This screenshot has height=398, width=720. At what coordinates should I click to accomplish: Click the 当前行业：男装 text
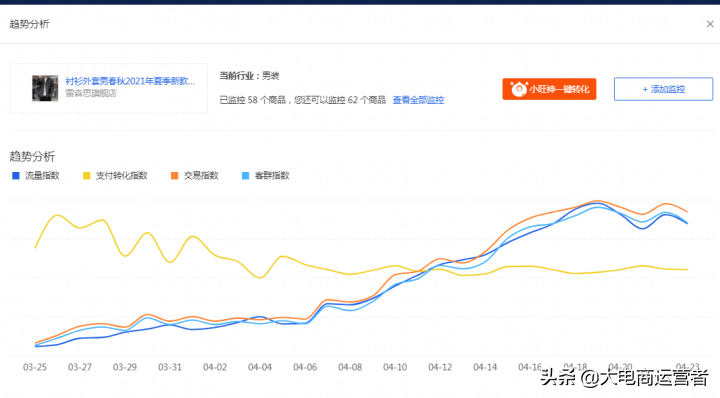[249, 76]
